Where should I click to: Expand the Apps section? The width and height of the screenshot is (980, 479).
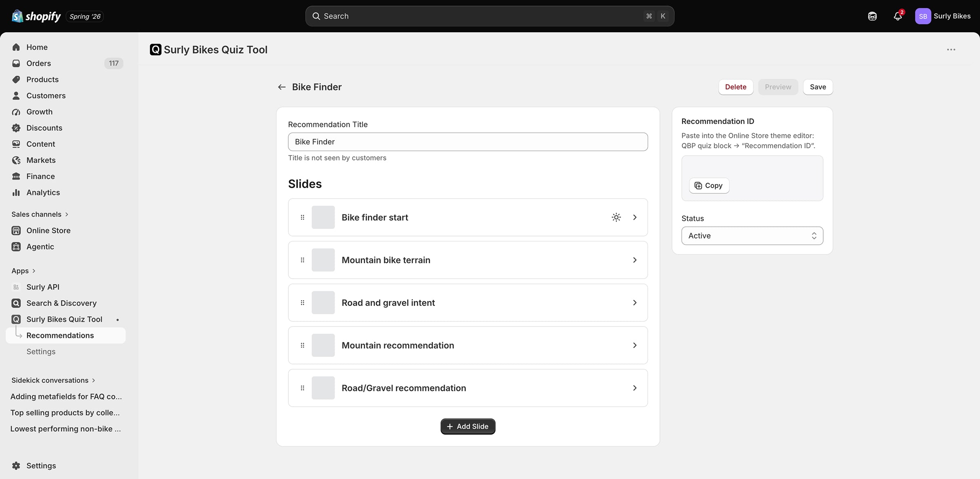tap(23, 271)
